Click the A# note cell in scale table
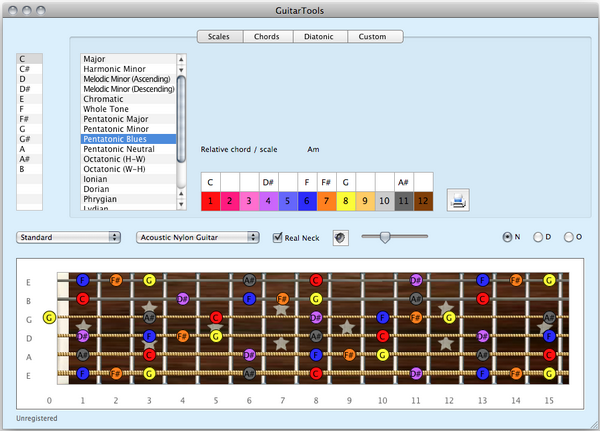Image resolution: width=600 pixels, height=431 pixels. click(x=404, y=182)
